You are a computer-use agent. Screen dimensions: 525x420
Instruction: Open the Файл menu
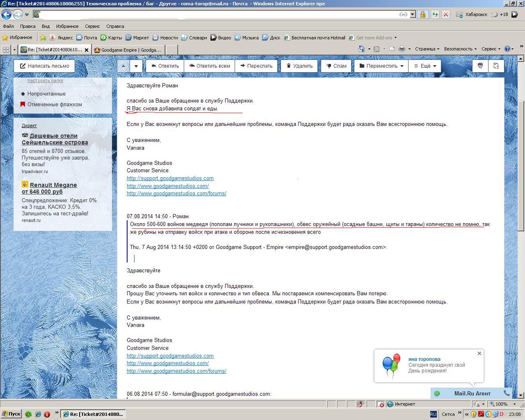(x=8, y=26)
